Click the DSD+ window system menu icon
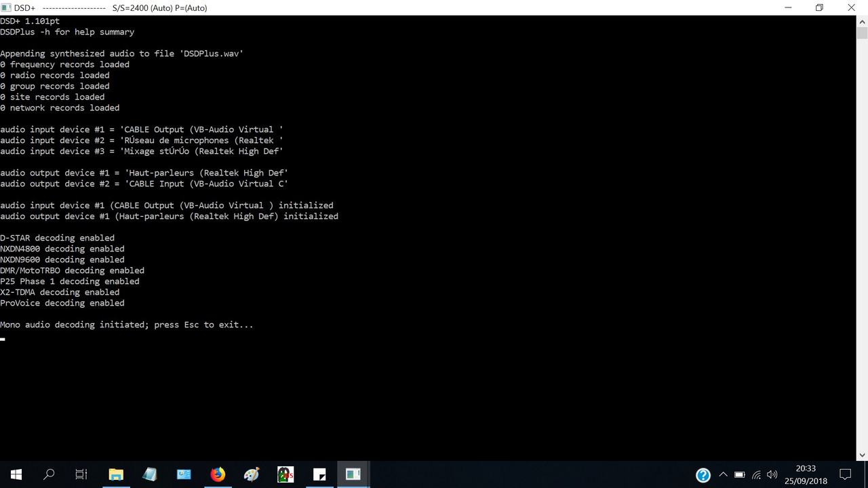868x488 pixels. point(5,7)
